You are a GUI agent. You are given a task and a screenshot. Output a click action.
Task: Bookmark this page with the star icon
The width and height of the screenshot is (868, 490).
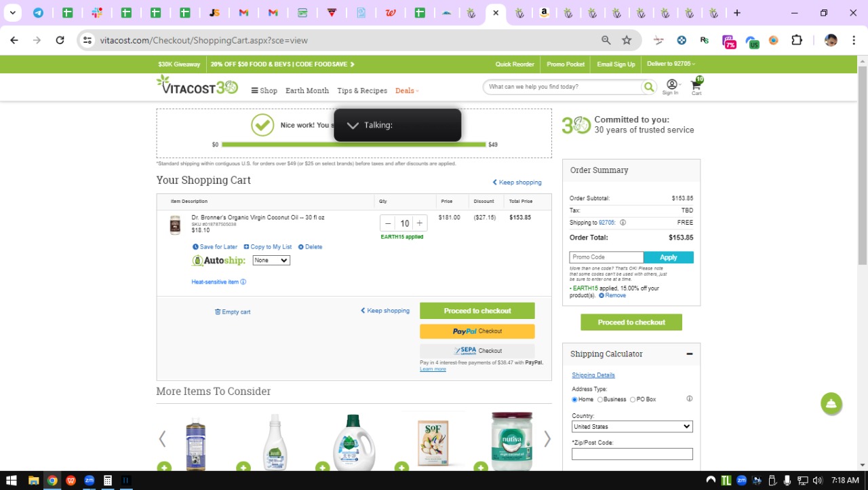point(627,40)
